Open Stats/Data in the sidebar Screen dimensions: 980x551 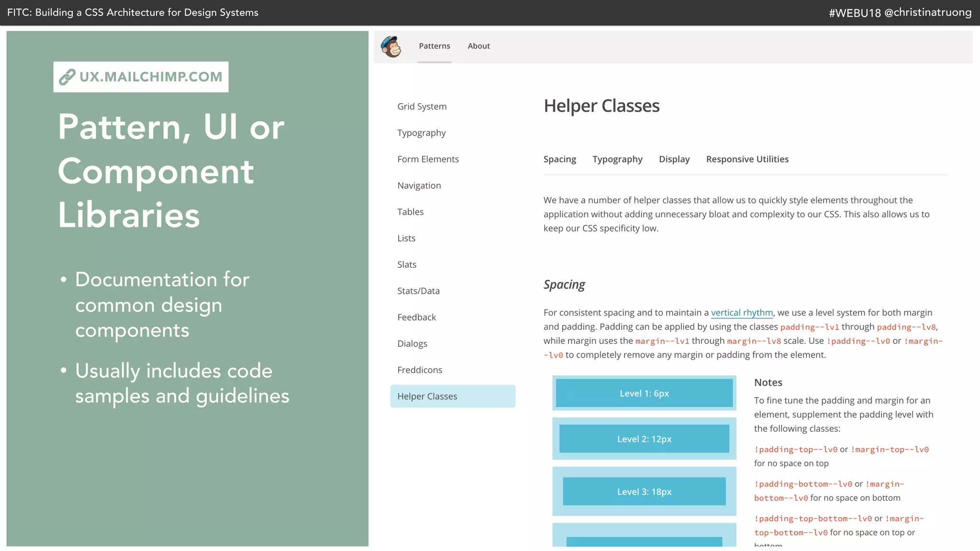418,290
